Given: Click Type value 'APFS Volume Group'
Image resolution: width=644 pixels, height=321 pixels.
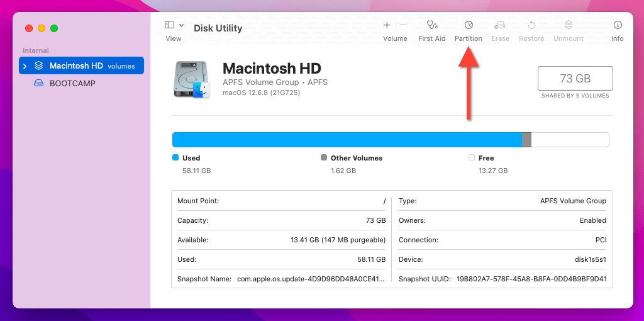Looking at the screenshot, I should pyautogui.click(x=573, y=201).
